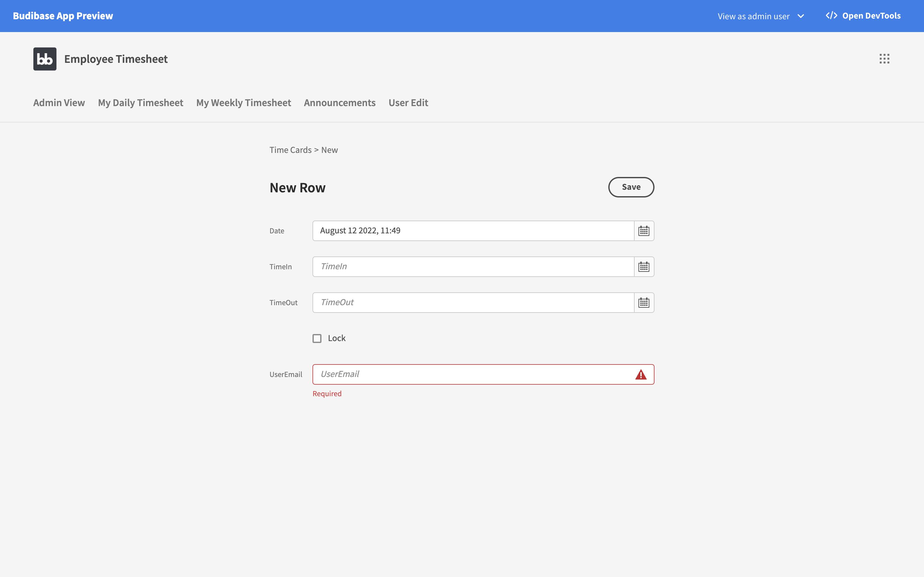Open the calendar picker for Date field
Screen dimensions: 924x577
(644, 230)
